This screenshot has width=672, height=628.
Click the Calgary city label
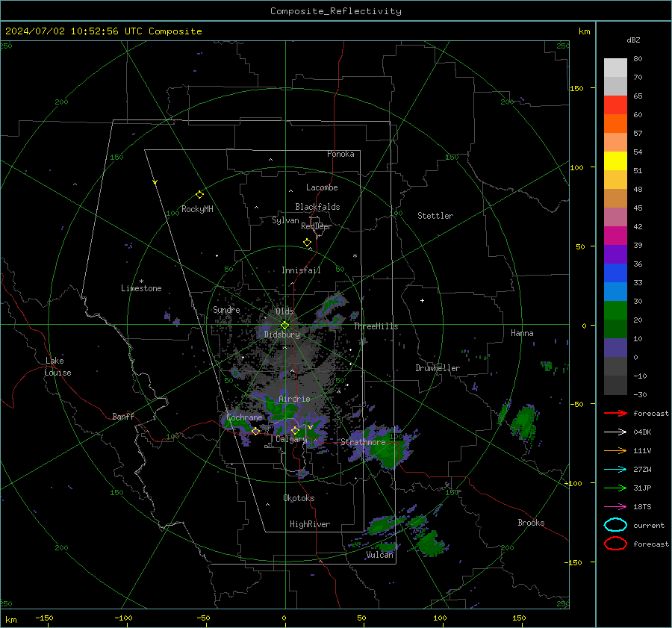[291, 439]
